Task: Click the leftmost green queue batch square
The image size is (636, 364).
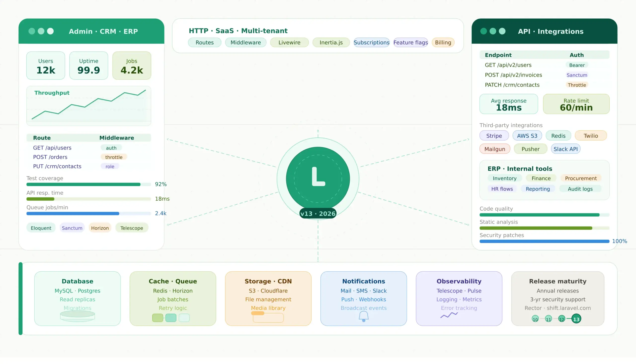Action: 158,318
